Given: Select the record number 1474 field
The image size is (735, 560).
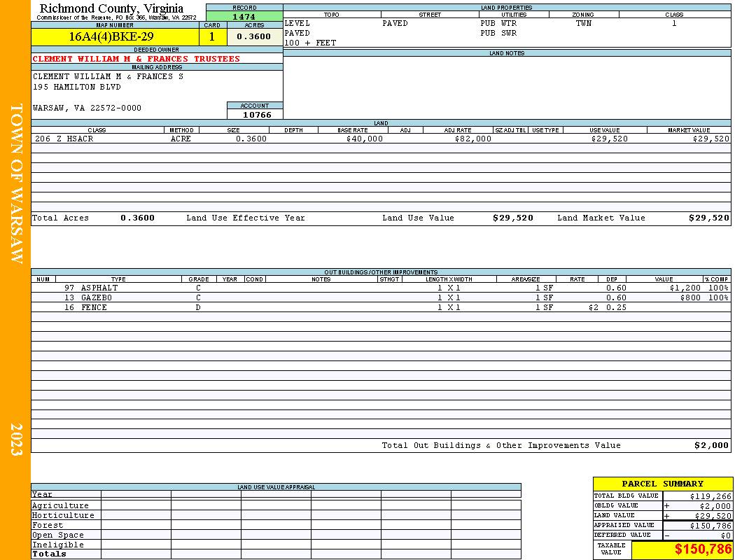Looking at the screenshot, I should [244, 16].
